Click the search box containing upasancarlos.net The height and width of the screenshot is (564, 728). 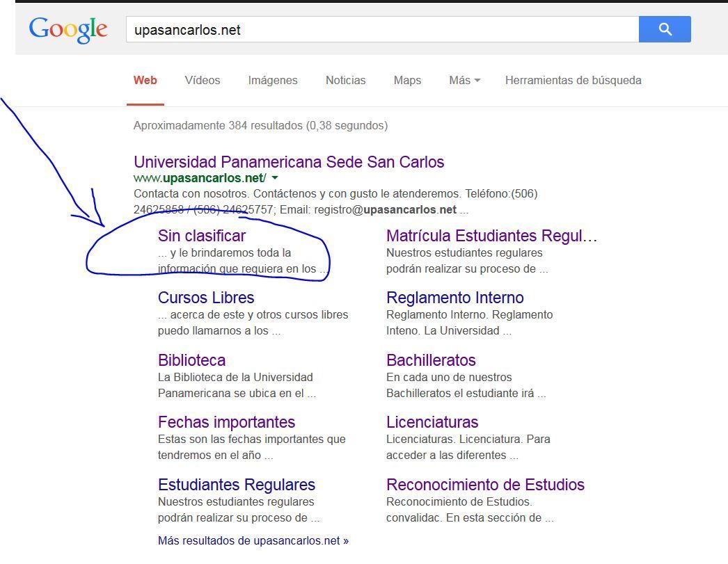382,29
